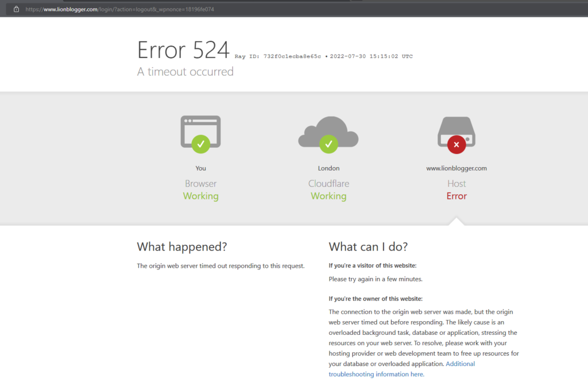Click the Cloudflare label under London
Viewport: 588px width, 382px height.
328,184
